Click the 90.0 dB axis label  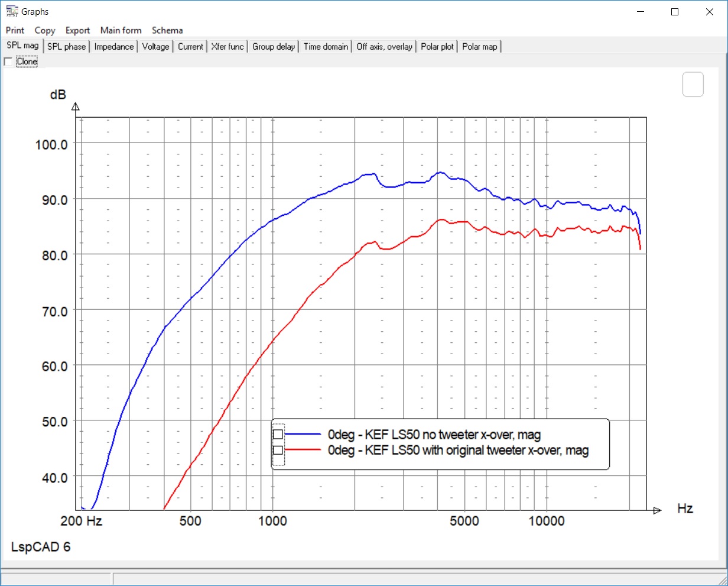54,200
